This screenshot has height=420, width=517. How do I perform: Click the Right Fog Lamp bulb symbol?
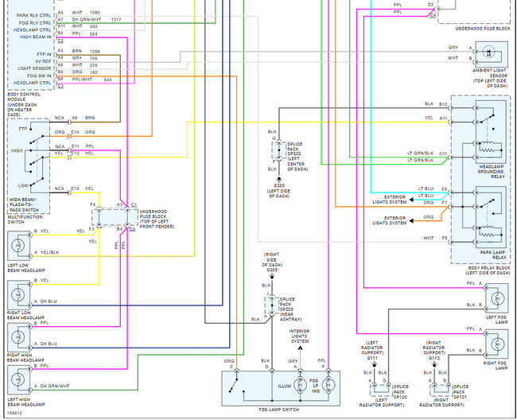[497, 344]
